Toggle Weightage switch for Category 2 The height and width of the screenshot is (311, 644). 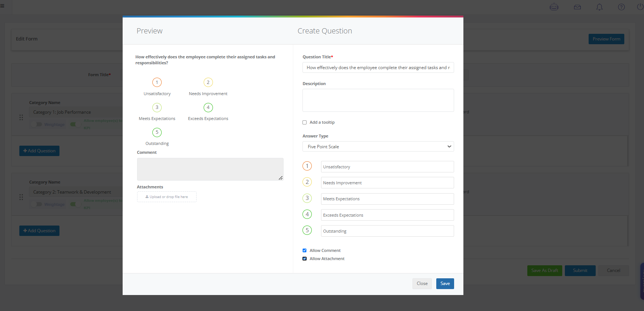point(37,204)
